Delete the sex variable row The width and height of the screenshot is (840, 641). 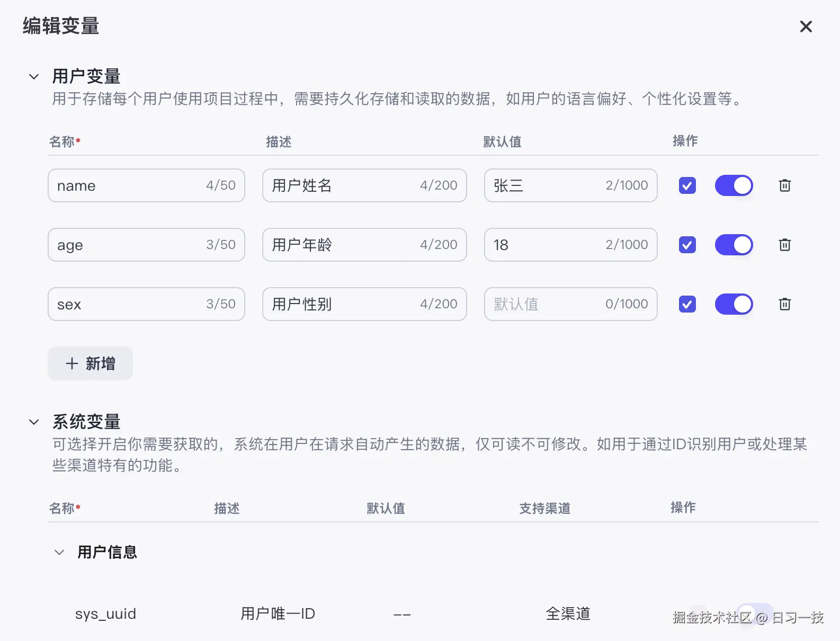[x=785, y=304]
